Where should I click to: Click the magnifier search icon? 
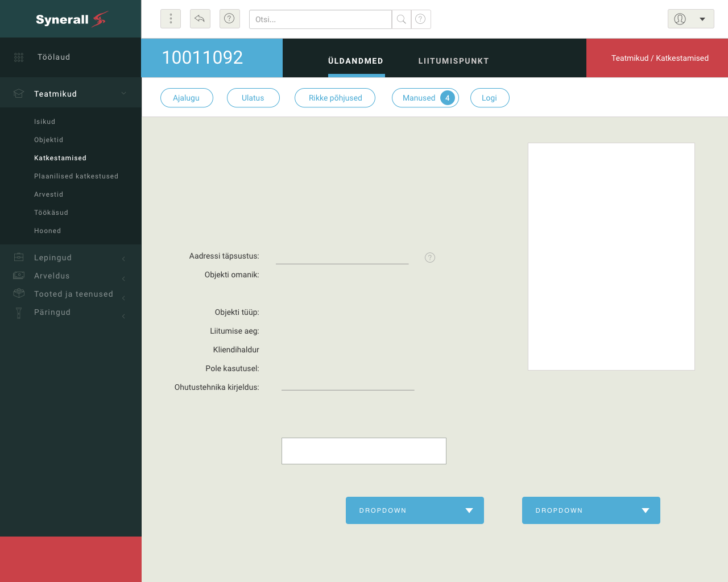tap(401, 19)
